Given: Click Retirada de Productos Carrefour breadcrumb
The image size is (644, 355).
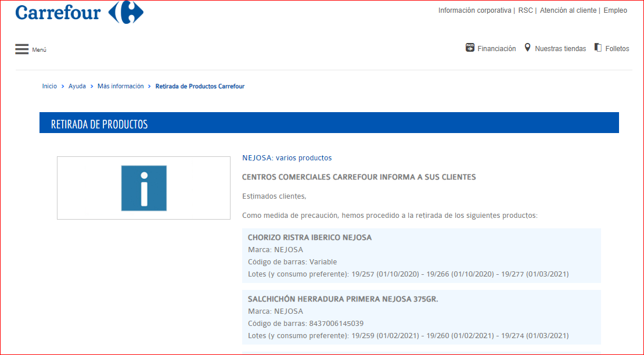Looking at the screenshot, I should click(200, 86).
